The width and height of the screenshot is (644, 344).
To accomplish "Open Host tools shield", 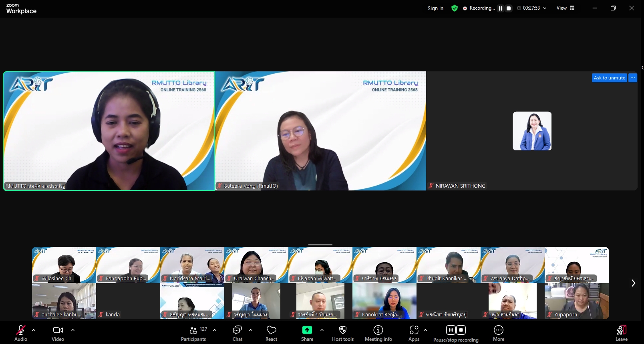I will point(343,333).
